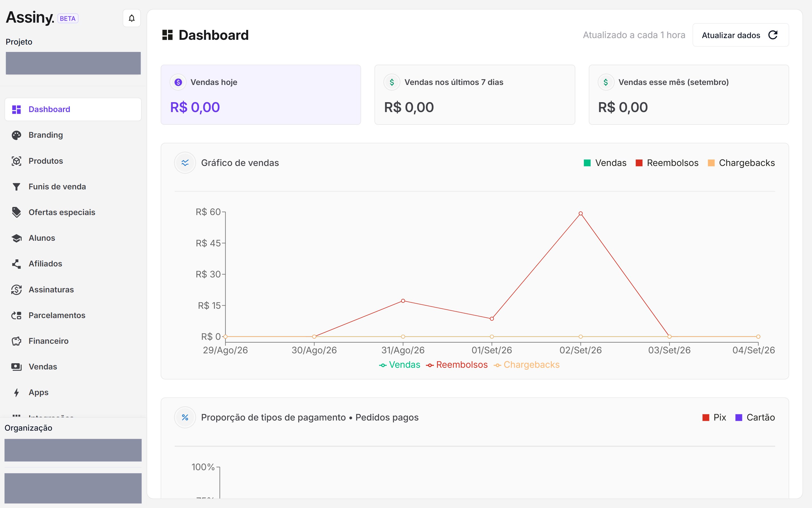Click the '29/Ago/26' axis date label

[x=225, y=351]
